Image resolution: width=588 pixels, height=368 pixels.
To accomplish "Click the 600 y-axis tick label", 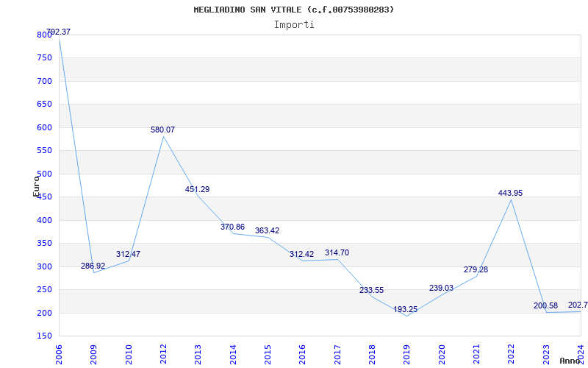I will point(44,127).
